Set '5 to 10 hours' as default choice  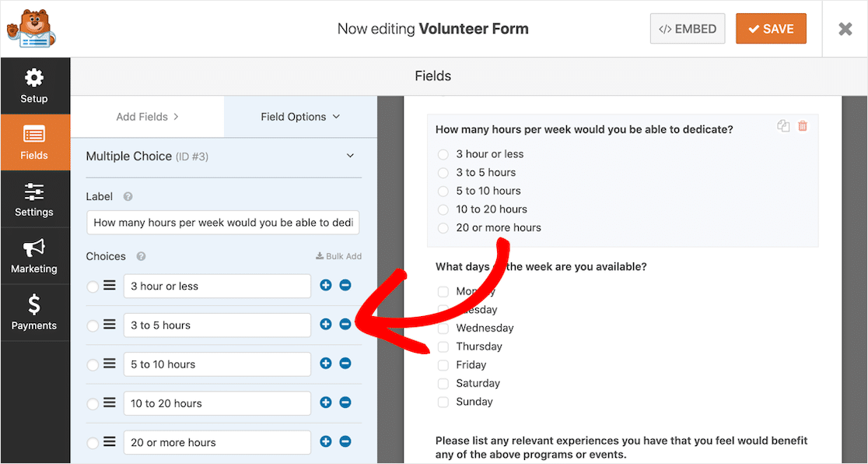[93, 365]
